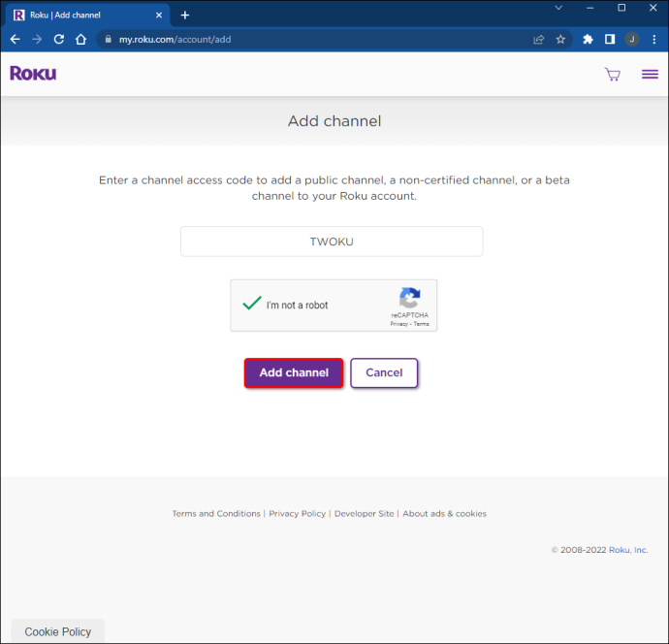The image size is (669, 644).
Task: Open reCAPTCHA Privacy link
Action: (398, 324)
